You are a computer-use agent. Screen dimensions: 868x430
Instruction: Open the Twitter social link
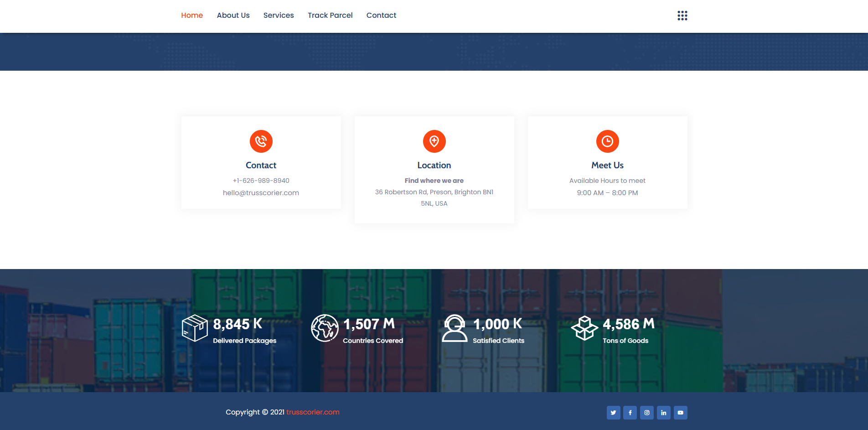pyautogui.click(x=613, y=413)
